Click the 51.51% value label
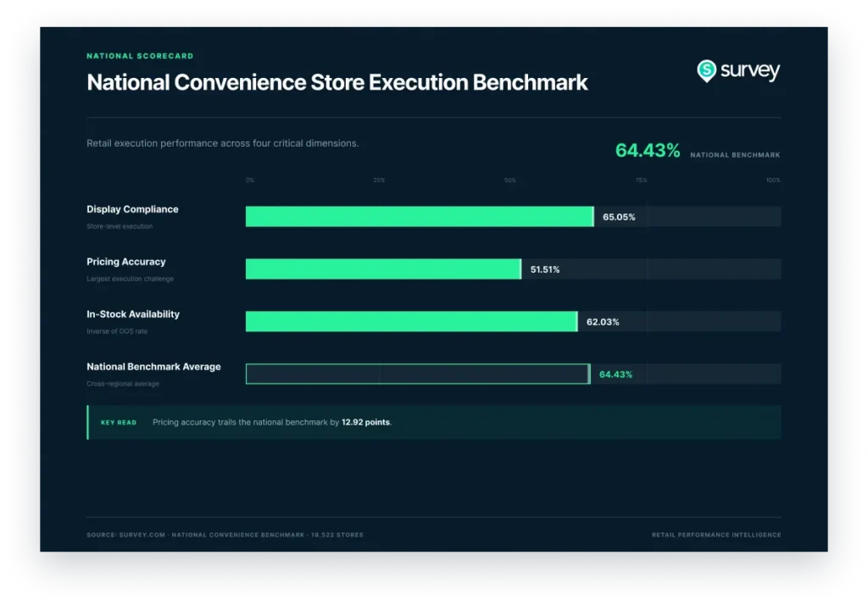The height and width of the screenshot is (605, 868). tap(545, 269)
